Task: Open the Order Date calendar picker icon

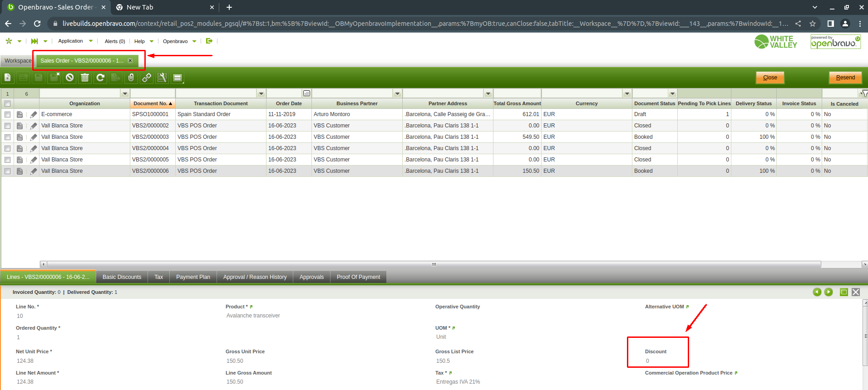Action: pyautogui.click(x=307, y=93)
